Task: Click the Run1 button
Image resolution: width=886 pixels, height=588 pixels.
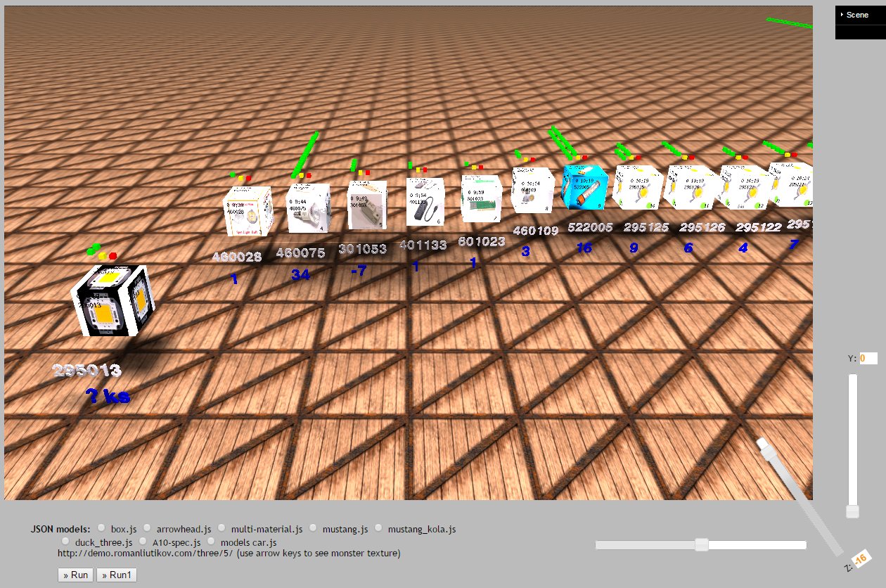Action: click(x=117, y=575)
